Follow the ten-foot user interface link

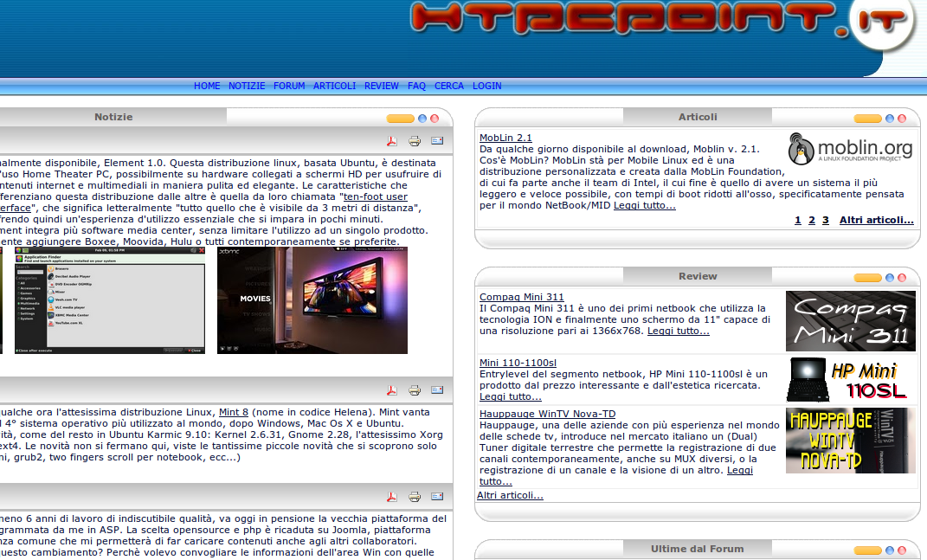376,196
